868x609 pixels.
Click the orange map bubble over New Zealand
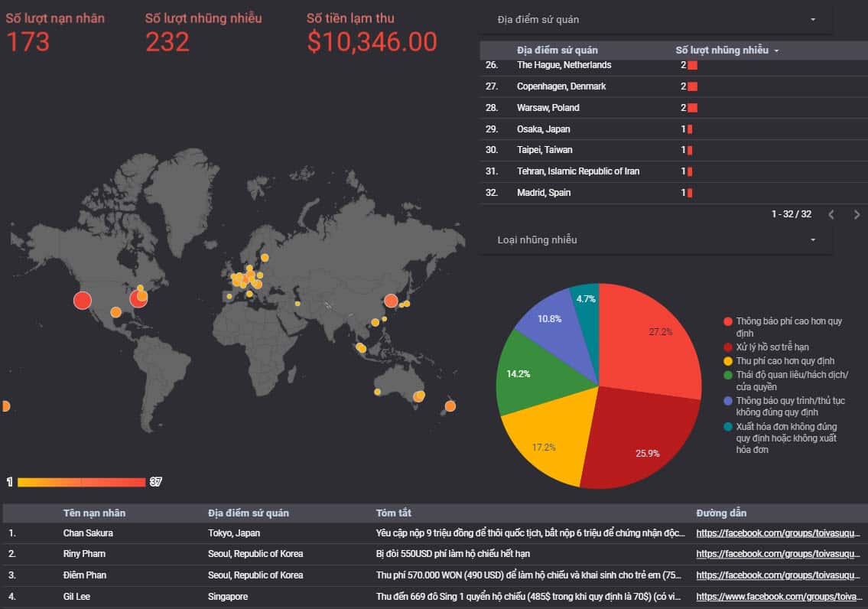click(450, 405)
